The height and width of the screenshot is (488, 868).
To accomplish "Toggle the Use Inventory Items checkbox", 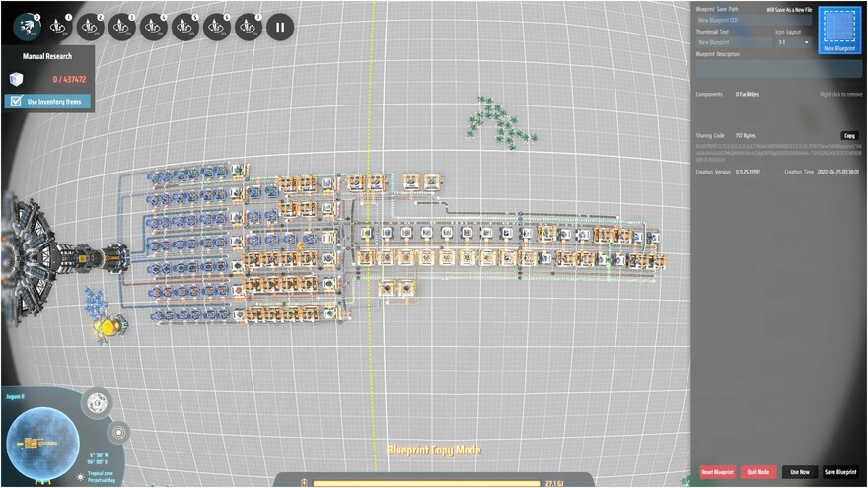I will (16, 102).
